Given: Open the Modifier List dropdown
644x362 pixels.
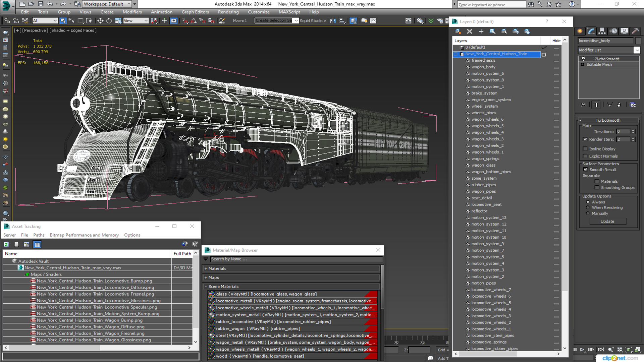Looking at the screenshot, I should [637, 50].
